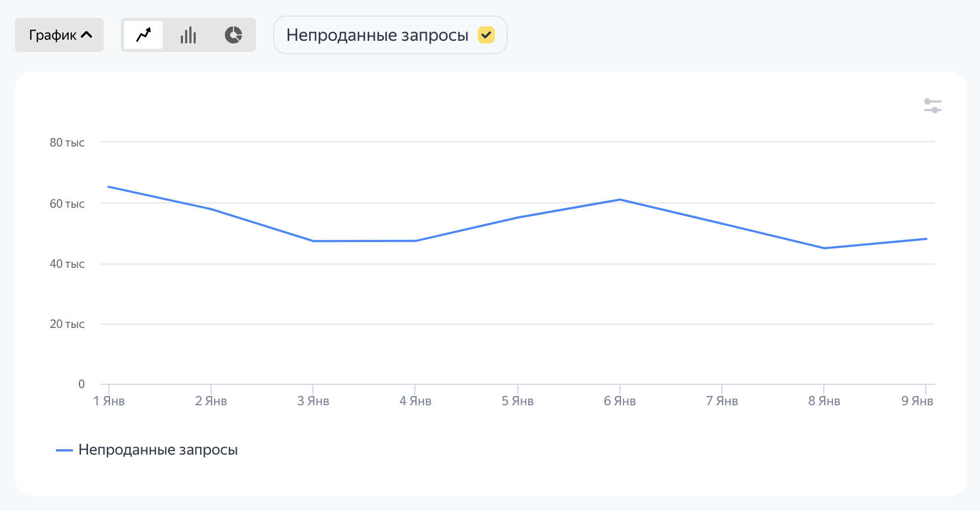This screenshot has height=511, width=980.
Task: Click the 6 Янв axis label
Action: [x=620, y=401]
